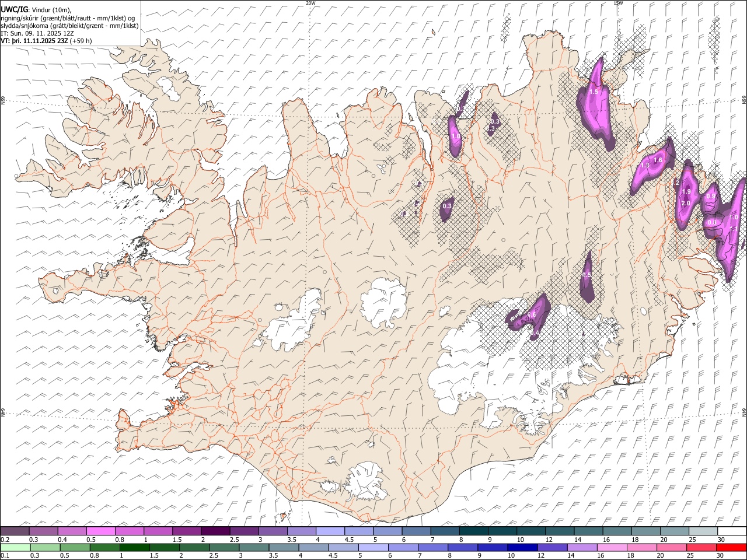Viewport: 747px width, 560px height.
Task: Click the '20W' longitude label
Action: 310,3
